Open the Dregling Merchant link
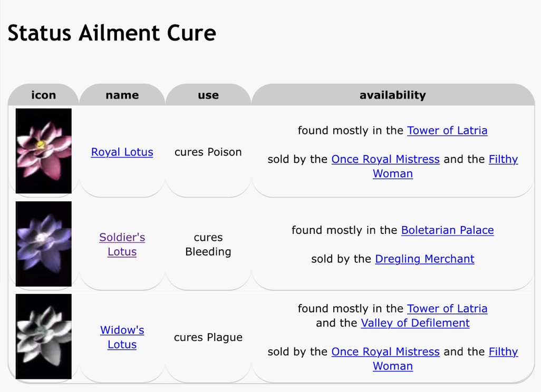Screen dimensions: 541x392 pos(424,259)
